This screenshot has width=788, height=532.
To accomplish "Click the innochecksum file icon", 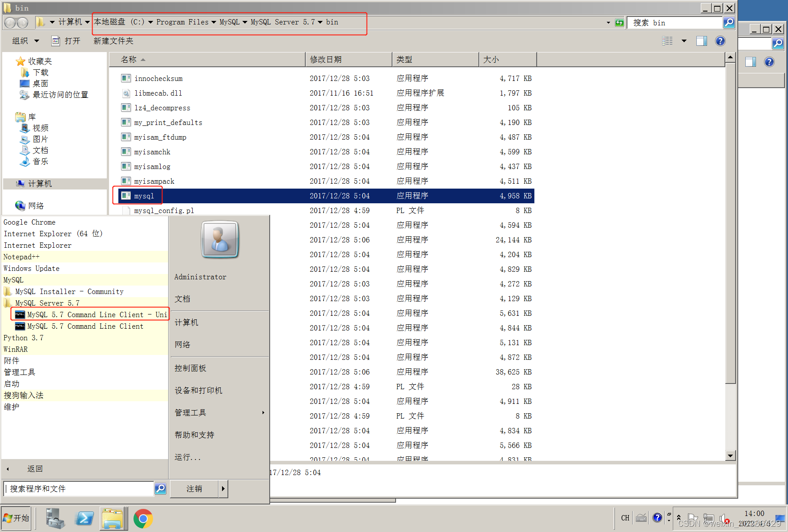I will (x=126, y=78).
